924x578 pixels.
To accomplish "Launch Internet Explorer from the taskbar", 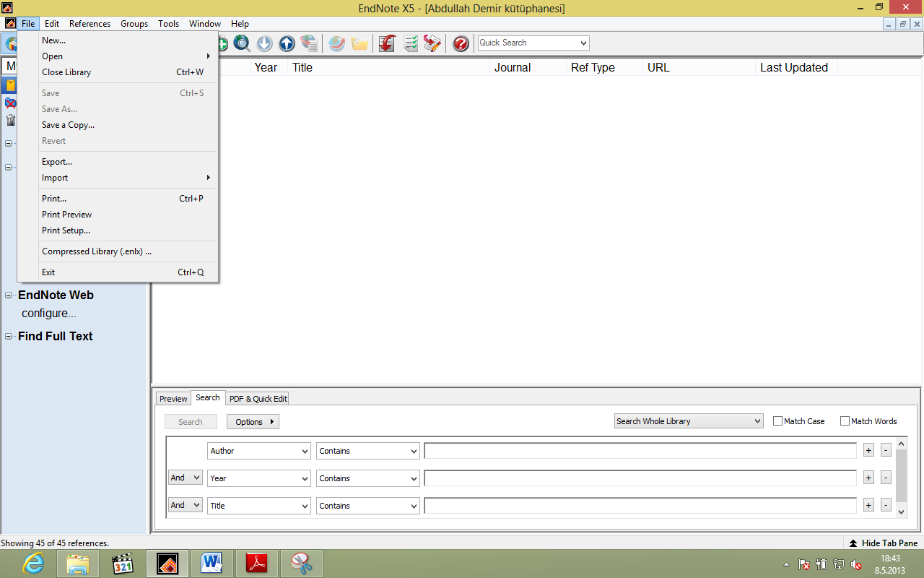I will coord(33,564).
